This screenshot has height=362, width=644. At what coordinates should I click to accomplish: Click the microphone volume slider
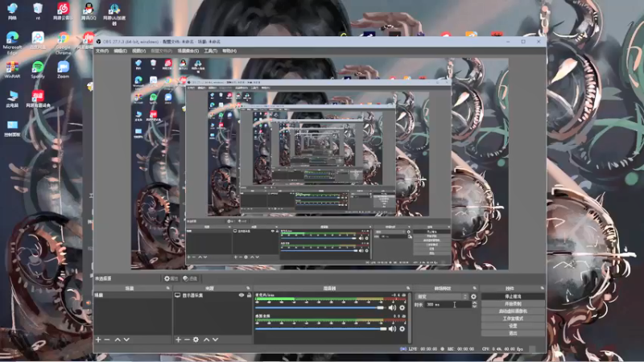tap(320, 307)
